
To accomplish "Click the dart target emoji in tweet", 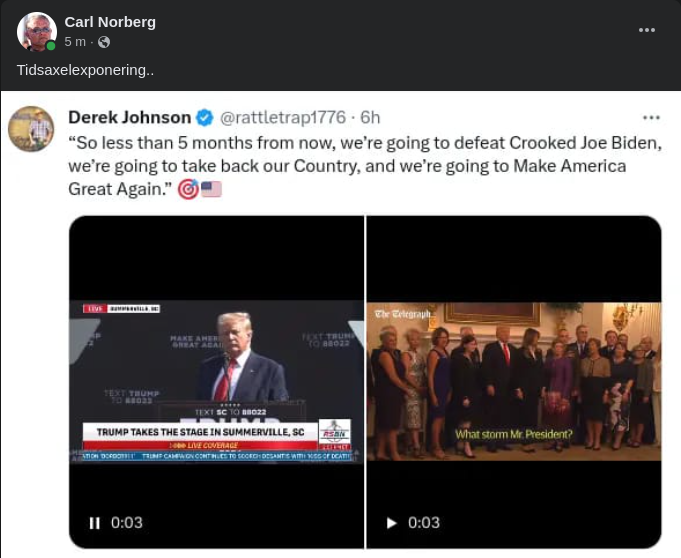I will click(187, 189).
